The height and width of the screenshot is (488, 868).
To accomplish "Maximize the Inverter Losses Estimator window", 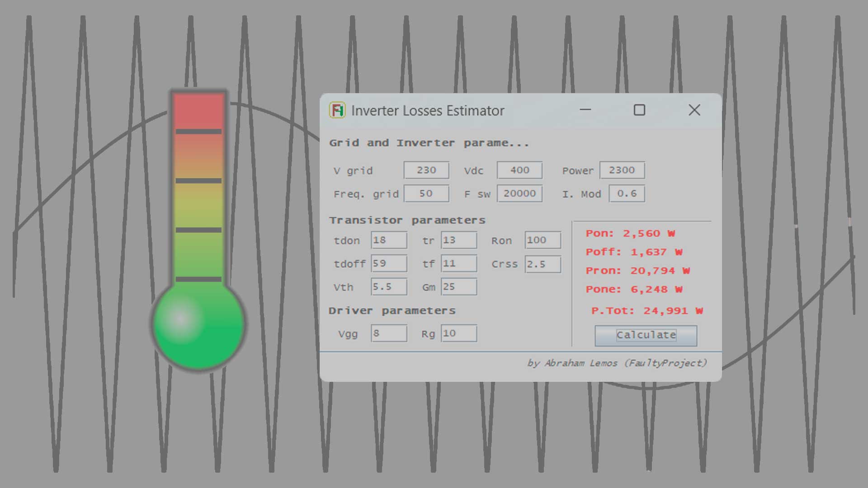I will click(639, 110).
